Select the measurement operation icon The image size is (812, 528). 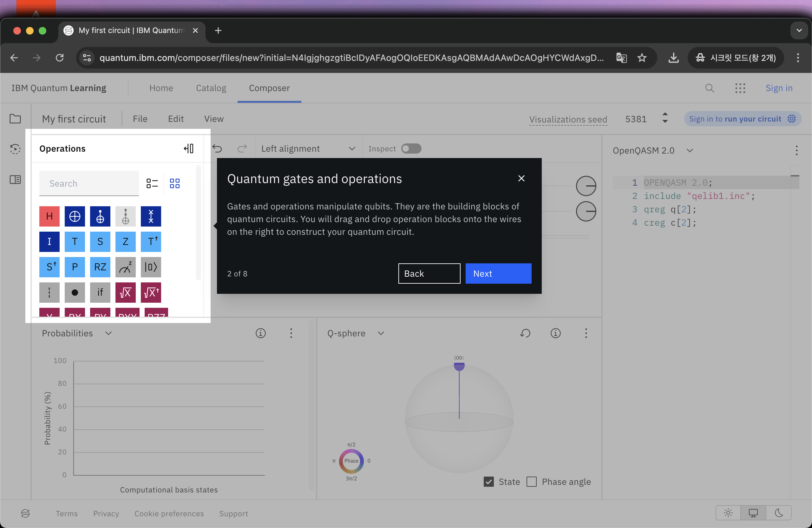(126, 267)
